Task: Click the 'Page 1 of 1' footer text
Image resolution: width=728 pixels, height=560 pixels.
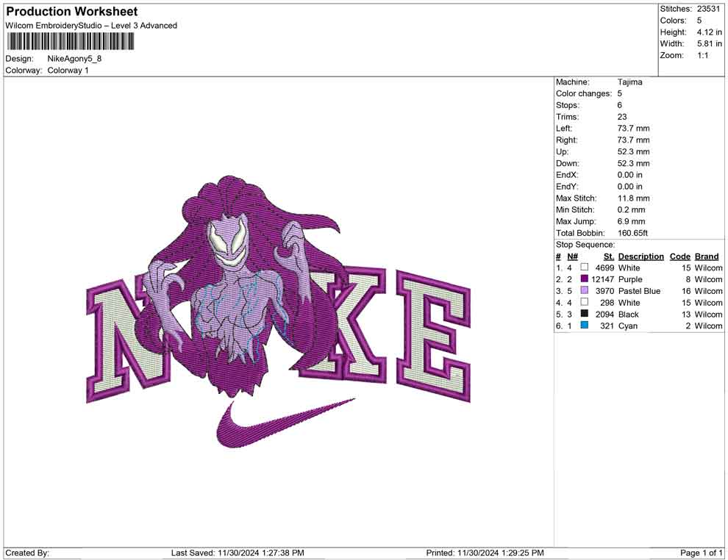Action: pyautogui.click(x=701, y=553)
